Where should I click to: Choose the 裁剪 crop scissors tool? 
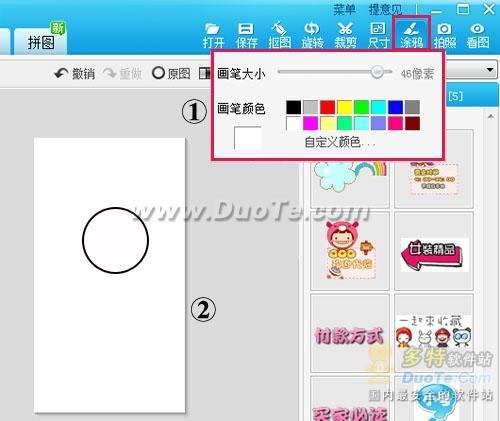click(345, 36)
